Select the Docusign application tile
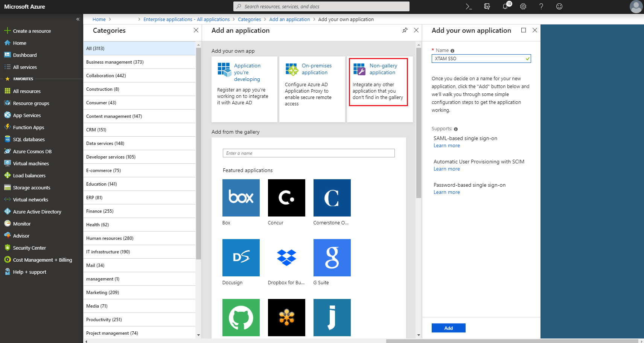 pyautogui.click(x=241, y=258)
